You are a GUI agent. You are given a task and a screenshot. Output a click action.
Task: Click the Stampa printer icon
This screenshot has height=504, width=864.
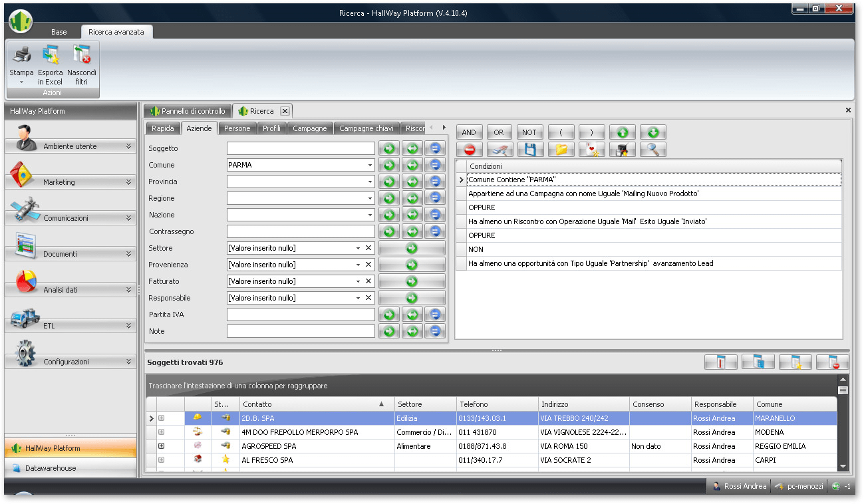click(21, 56)
